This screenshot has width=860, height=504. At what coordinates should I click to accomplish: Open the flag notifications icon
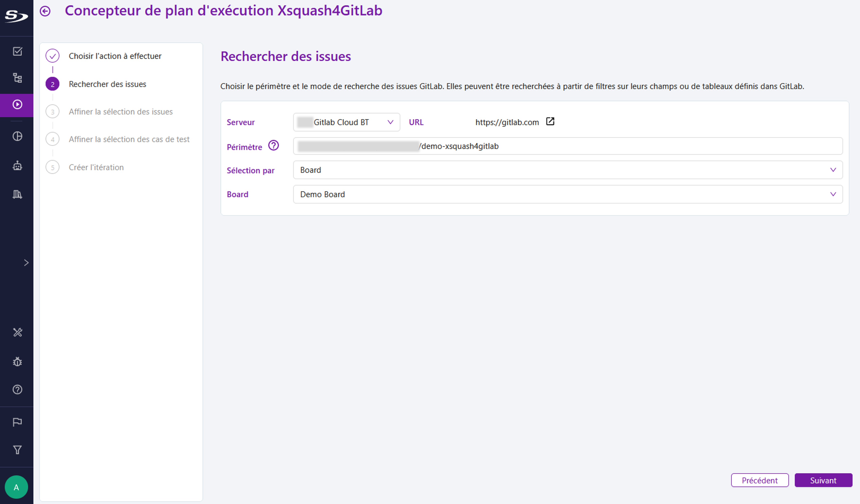pyautogui.click(x=17, y=422)
